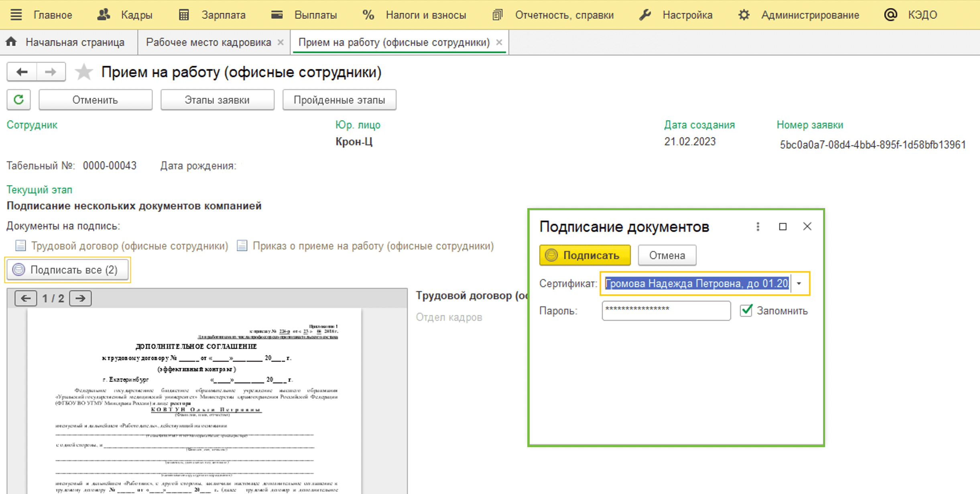980x494 pixels.
Task: Click the Сертификат field
Action: click(697, 283)
